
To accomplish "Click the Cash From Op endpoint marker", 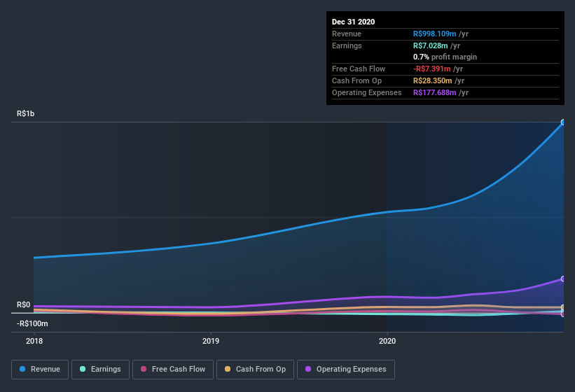I will click(x=563, y=307).
